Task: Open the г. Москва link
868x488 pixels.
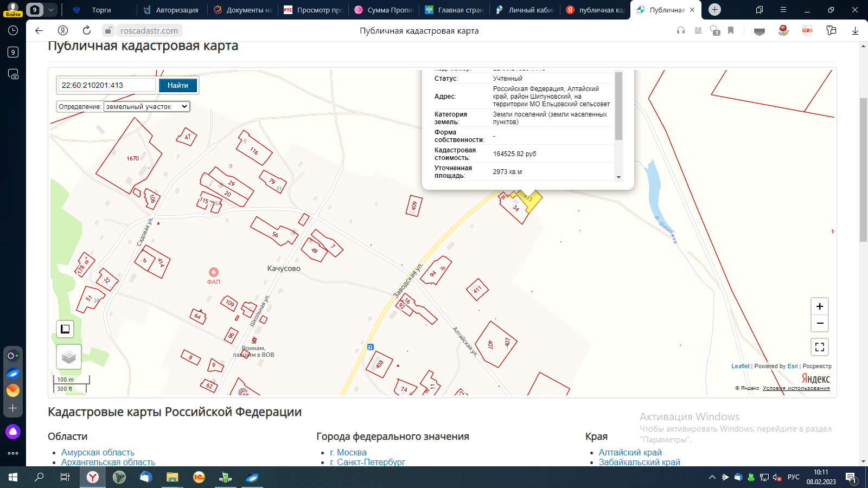Action: coord(348,452)
